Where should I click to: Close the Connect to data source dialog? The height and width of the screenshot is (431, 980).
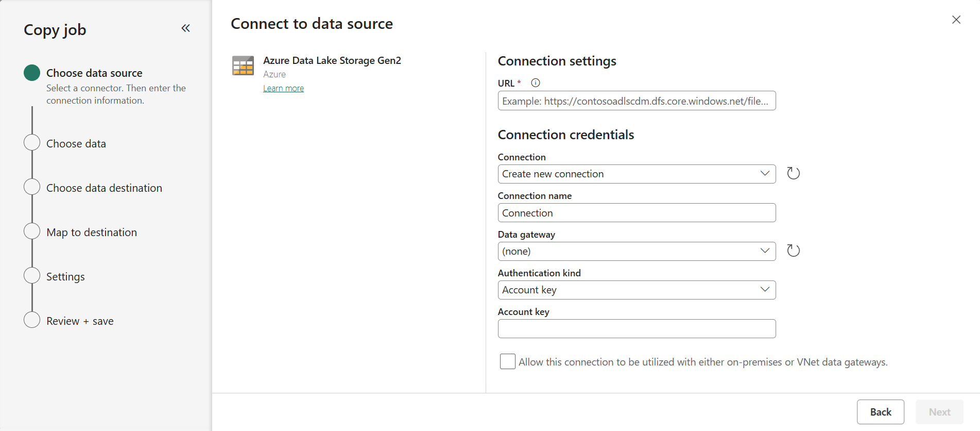tap(956, 20)
